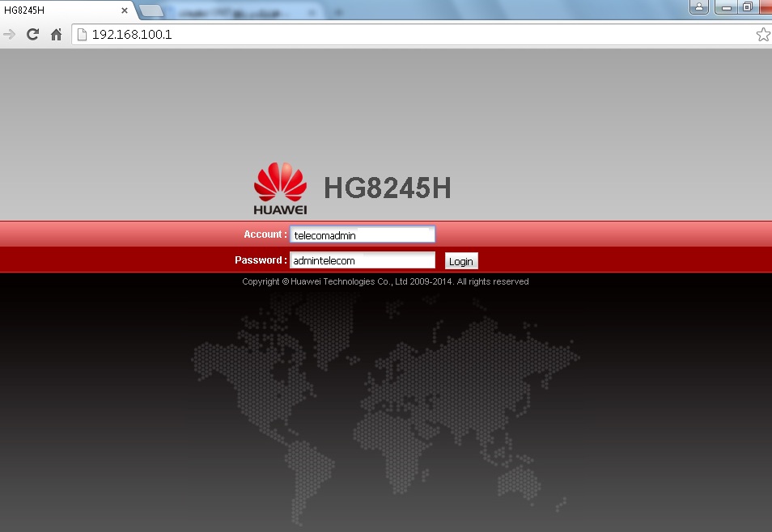Screen dimensions: 772x532
Task: Minimize the browser window
Action: pos(724,7)
